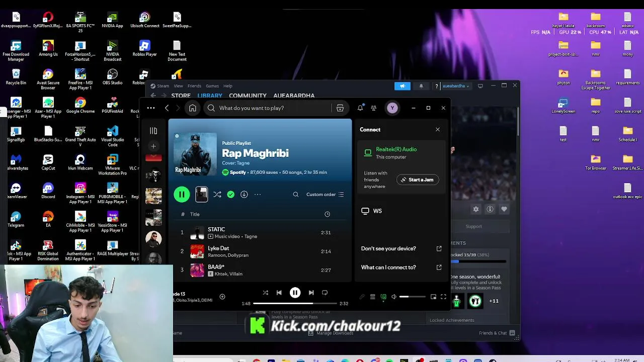Click the Steam game settings gear
This screenshot has width=644, height=362.
pos(476,209)
